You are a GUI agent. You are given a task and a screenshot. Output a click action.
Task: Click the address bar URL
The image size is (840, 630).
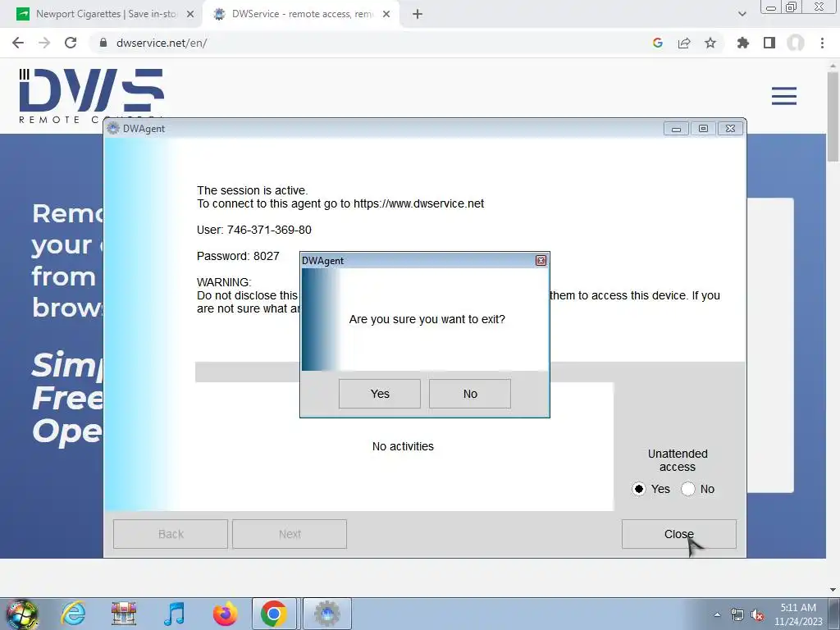coord(162,43)
